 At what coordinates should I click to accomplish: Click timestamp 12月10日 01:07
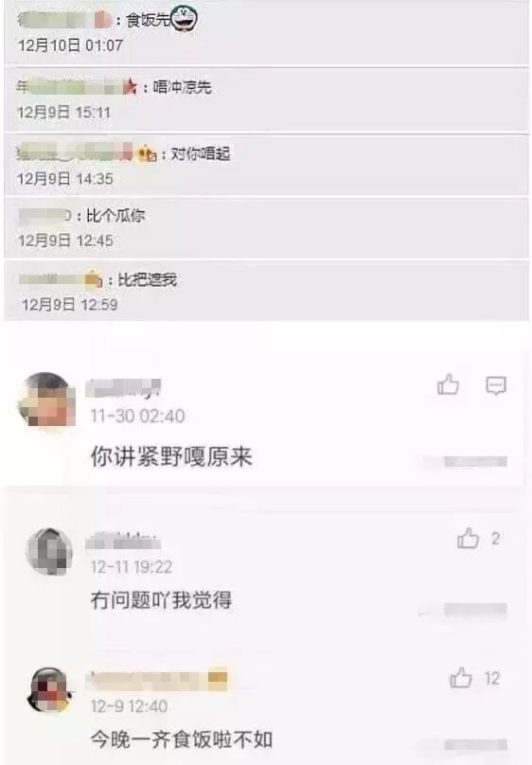[x=70, y=45]
